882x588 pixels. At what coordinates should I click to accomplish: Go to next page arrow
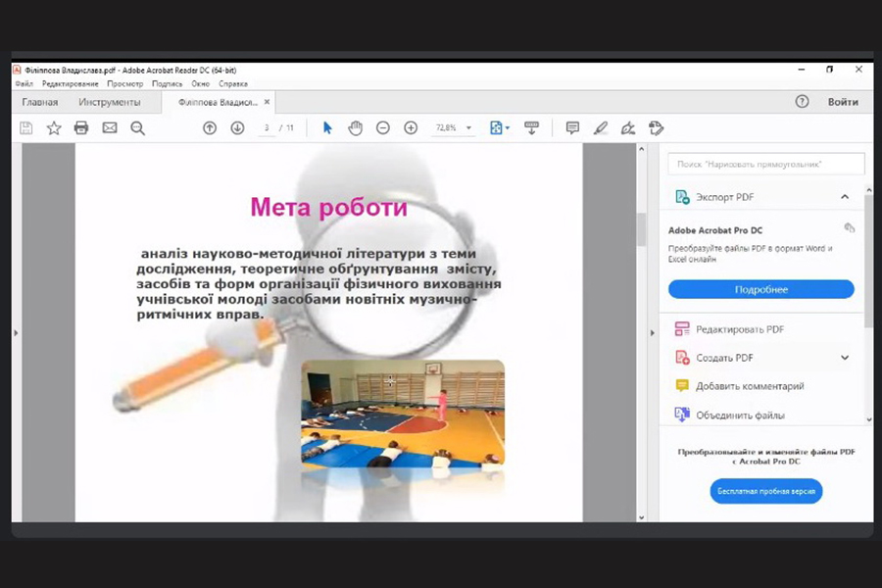pos(237,128)
